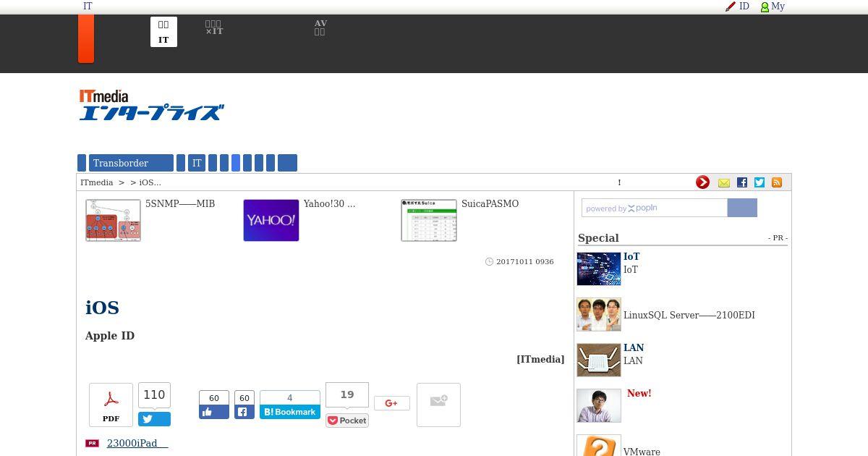868x456 pixels.
Task: Open the three-people LinuxSQL Server thumbnail
Action: pyautogui.click(x=599, y=314)
